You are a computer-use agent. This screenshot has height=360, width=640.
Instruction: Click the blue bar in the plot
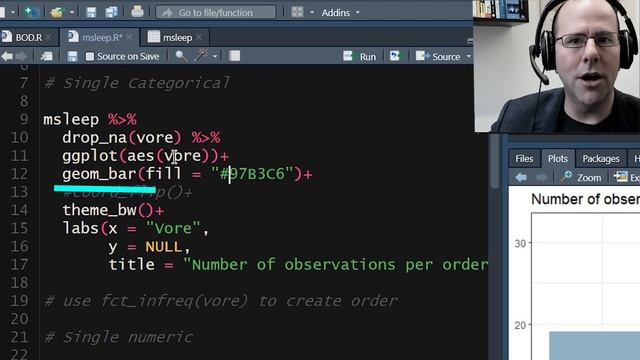tap(594, 345)
